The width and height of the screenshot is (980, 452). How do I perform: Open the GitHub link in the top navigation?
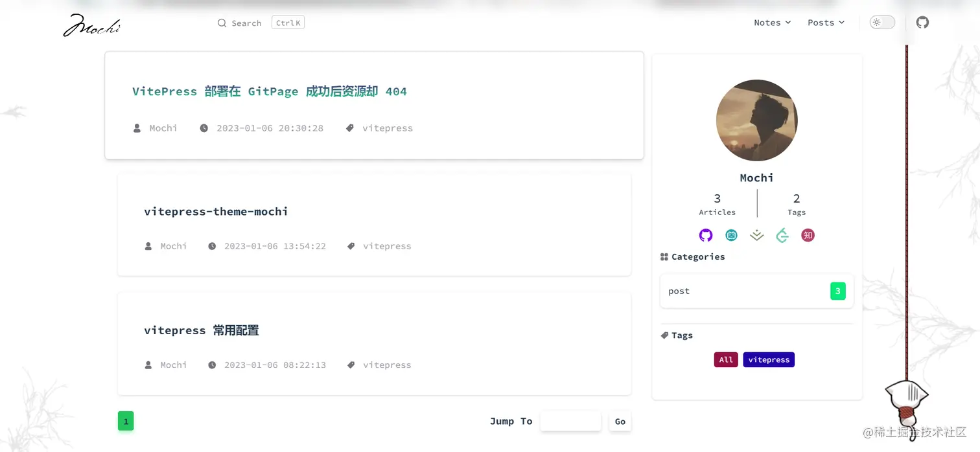[x=922, y=23]
